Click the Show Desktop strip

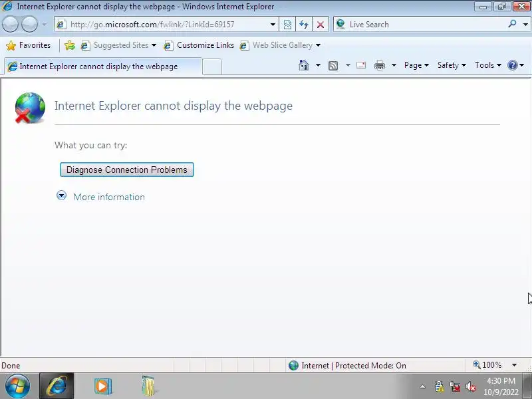[x=527, y=386]
